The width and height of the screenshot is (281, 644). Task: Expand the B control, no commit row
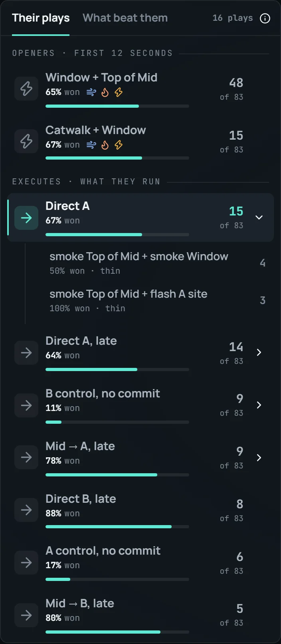[x=259, y=405]
